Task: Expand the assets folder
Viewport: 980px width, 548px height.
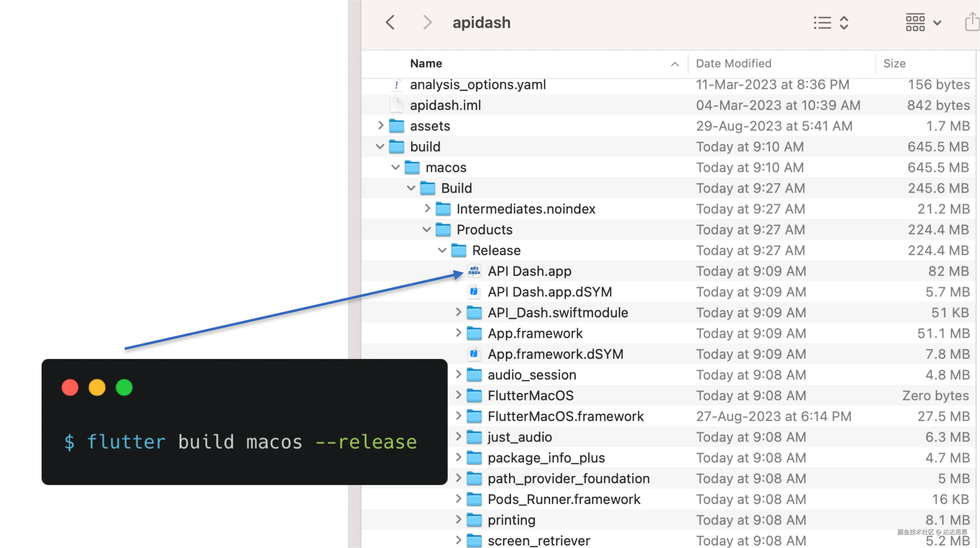Action: [x=380, y=126]
